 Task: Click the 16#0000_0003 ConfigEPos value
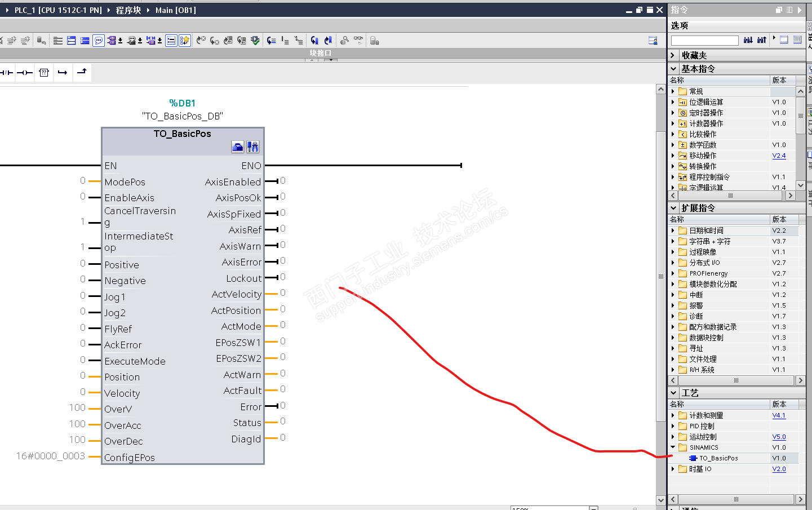pos(51,456)
